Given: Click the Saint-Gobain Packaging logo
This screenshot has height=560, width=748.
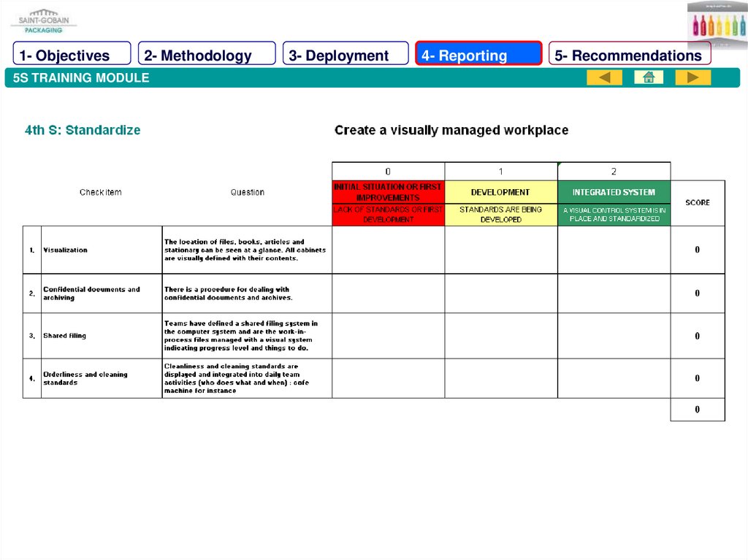Looking at the screenshot, I should (x=43, y=21).
